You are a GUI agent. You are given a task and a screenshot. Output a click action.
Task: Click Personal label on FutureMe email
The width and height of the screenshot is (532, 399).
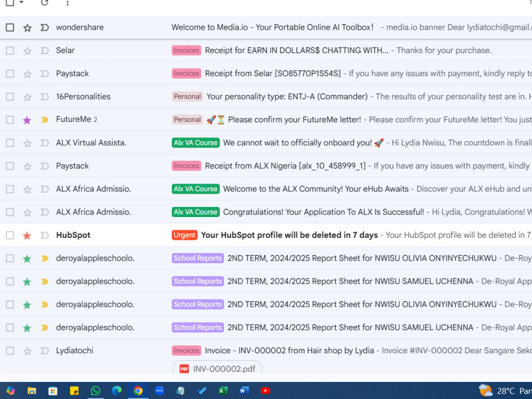coord(187,119)
